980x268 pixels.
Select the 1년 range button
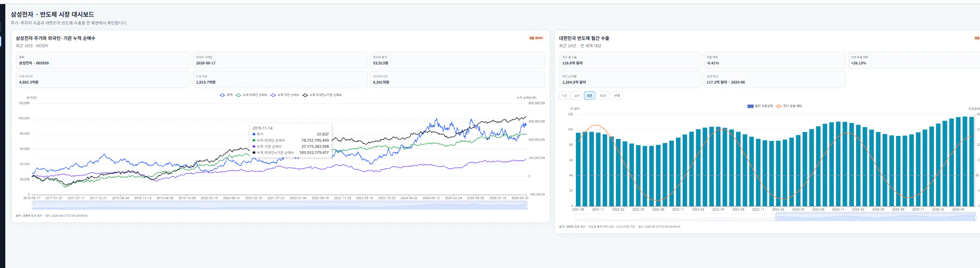(564, 96)
